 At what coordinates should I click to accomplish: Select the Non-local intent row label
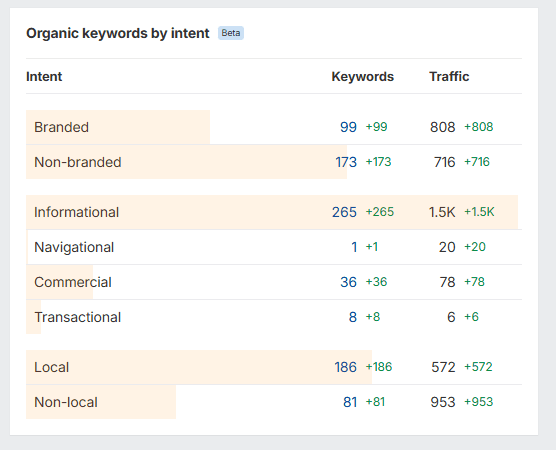tap(66, 402)
